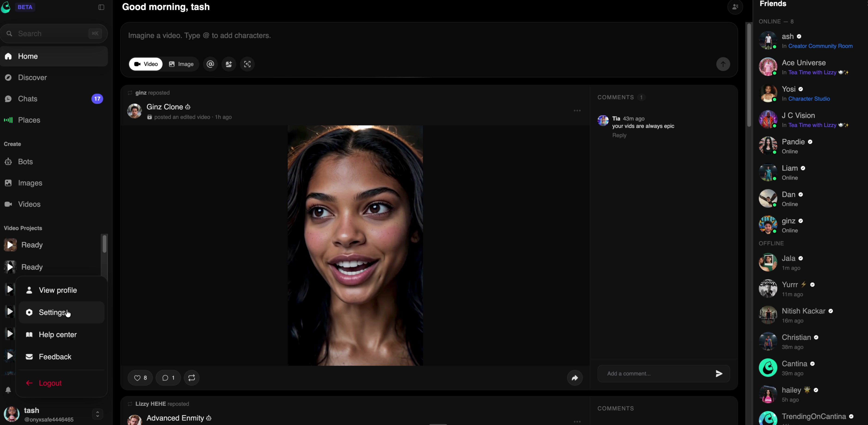Image resolution: width=868 pixels, height=425 pixels.
Task: Select View profile menu item
Action: pyautogui.click(x=61, y=290)
